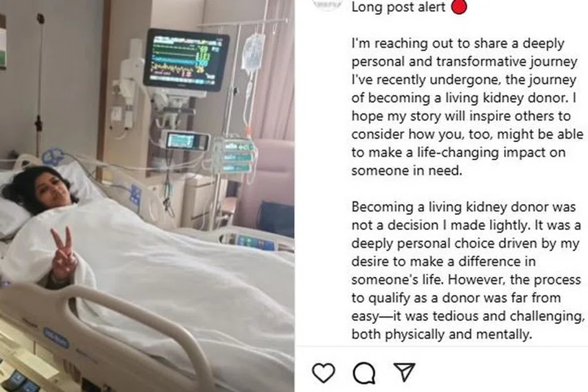Click the phrase 'of becoming a living kidney donor'

(459, 98)
